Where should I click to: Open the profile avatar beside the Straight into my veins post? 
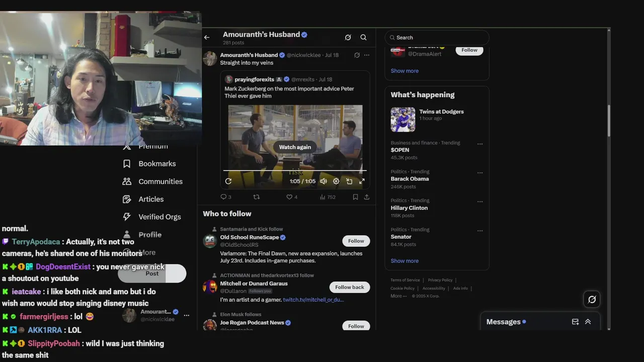click(x=210, y=58)
